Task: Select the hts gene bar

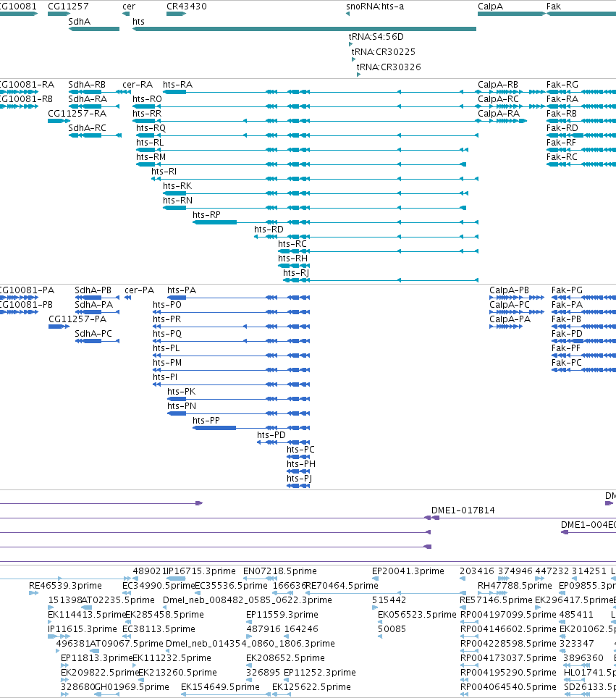Action: [305, 29]
